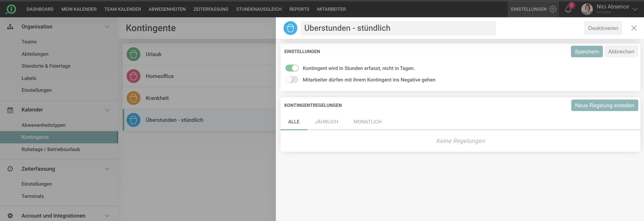This screenshot has height=221, width=644.
Task: Go to Mein Kalender
Action: [x=79, y=9]
